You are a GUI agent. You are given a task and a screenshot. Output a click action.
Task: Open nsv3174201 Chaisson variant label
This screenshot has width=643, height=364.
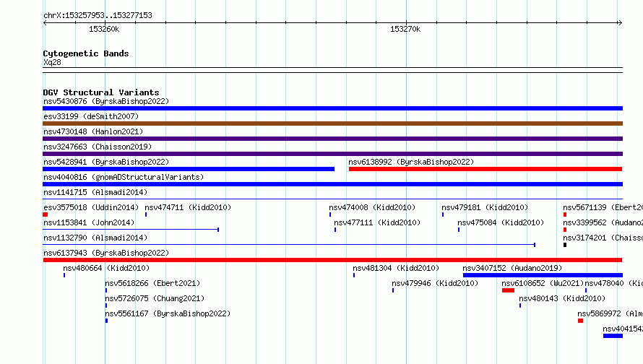tap(603, 238)
